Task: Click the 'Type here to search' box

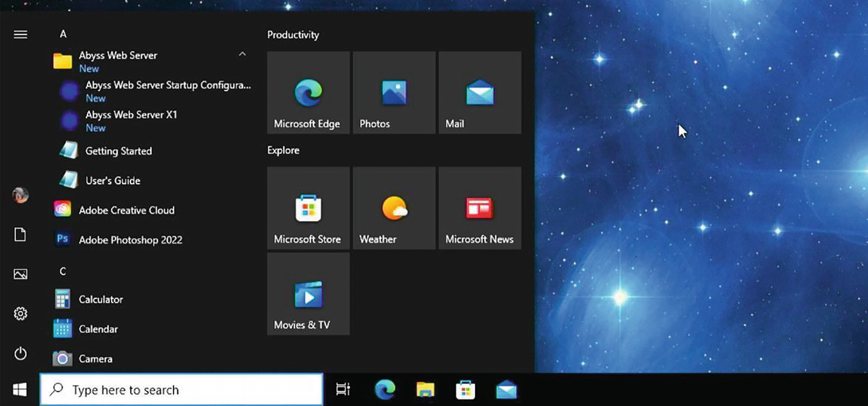Action: pyautogui.click(x=181, y=389)
